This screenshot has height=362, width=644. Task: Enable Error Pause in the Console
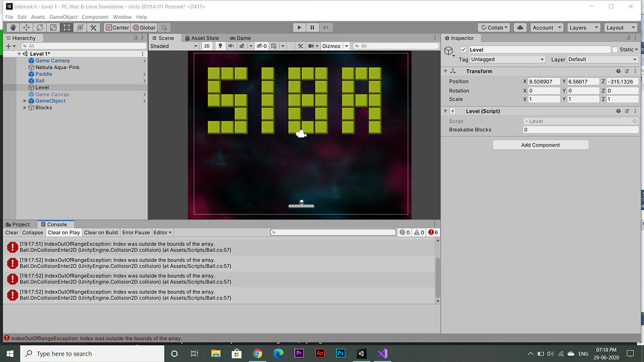[x=135, y=232]
